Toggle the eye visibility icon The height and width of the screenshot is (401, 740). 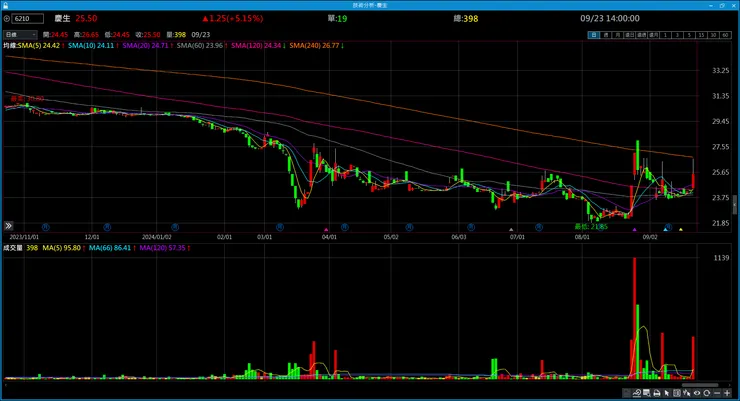pyautogui.click(x=697, y=393)
